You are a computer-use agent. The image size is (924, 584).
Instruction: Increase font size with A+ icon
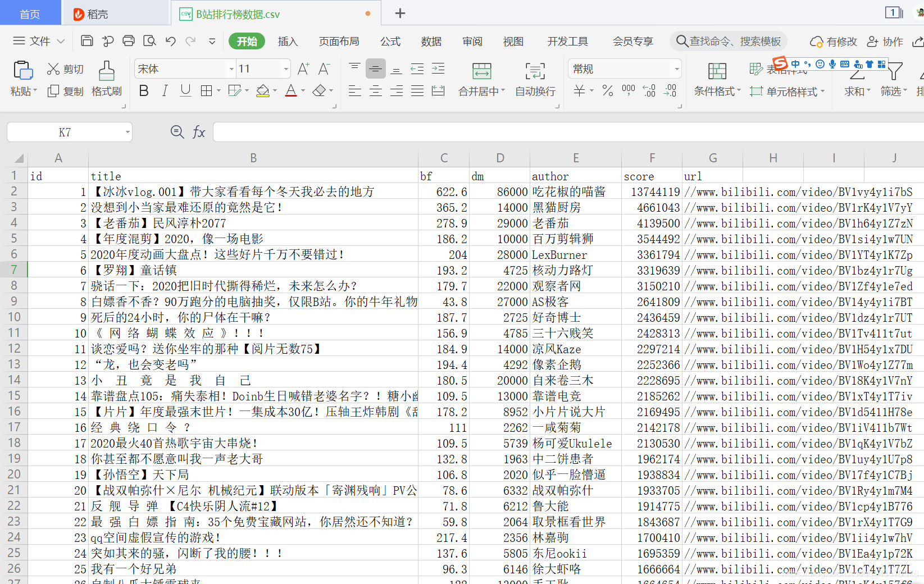coord(303,69)
